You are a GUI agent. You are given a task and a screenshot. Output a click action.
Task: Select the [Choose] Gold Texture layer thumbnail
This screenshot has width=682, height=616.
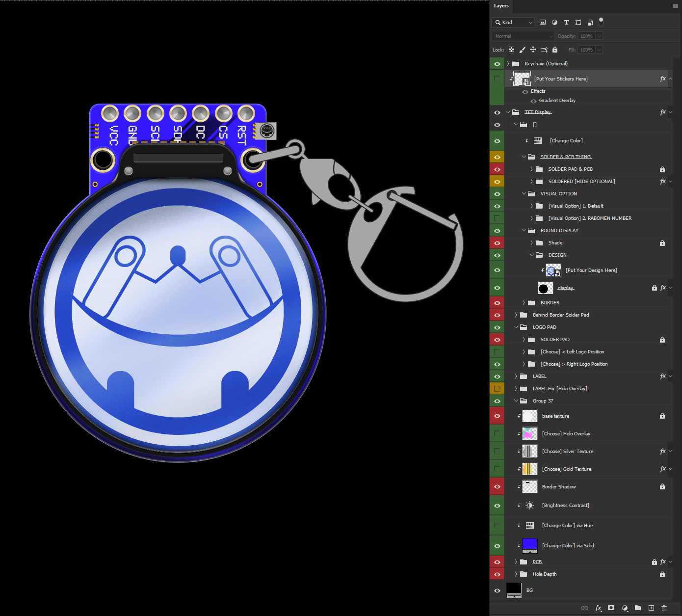click(530, 469)
